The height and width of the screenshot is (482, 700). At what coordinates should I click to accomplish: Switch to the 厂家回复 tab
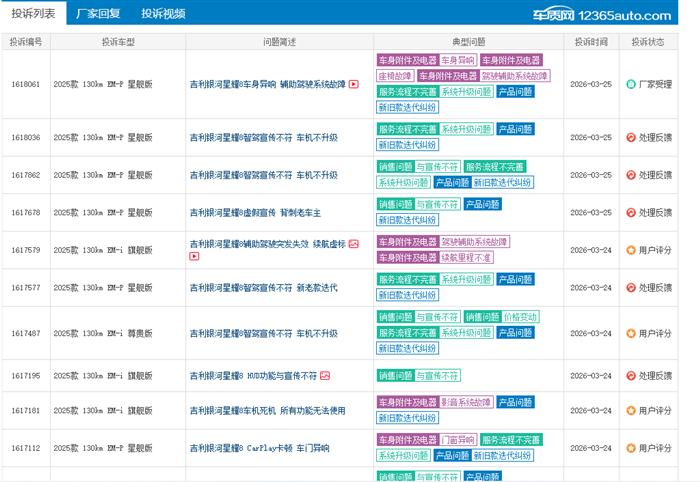pos(98,14)
